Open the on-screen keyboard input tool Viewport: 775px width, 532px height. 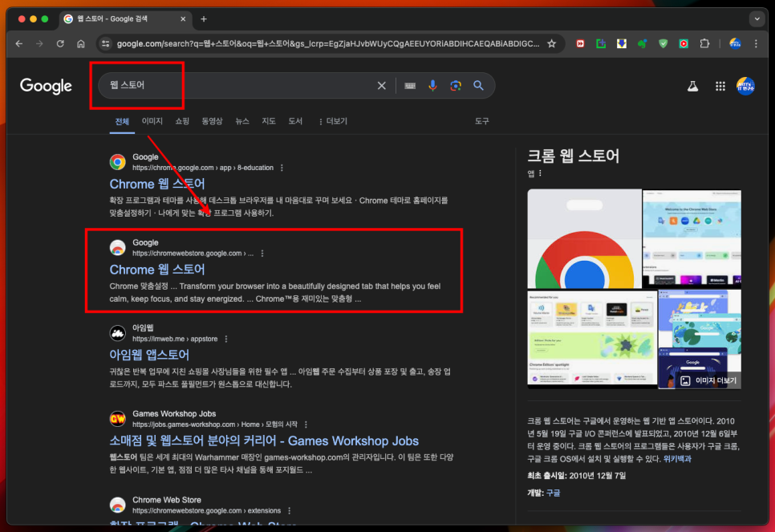410,86
